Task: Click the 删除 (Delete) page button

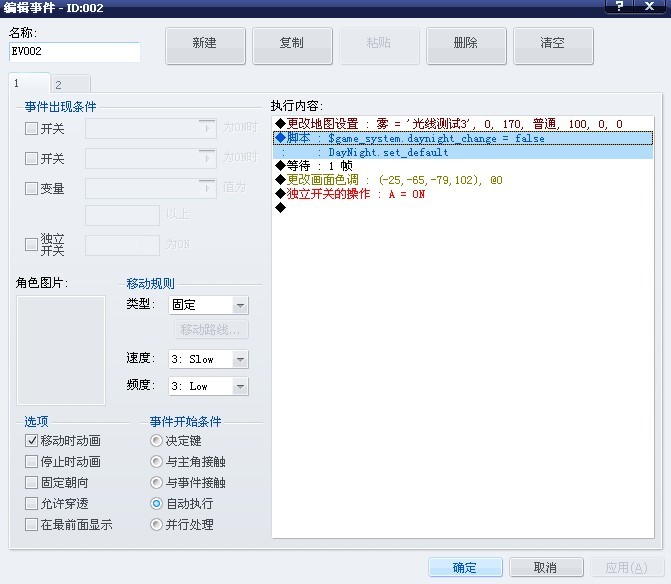Action: click(466, 46)
